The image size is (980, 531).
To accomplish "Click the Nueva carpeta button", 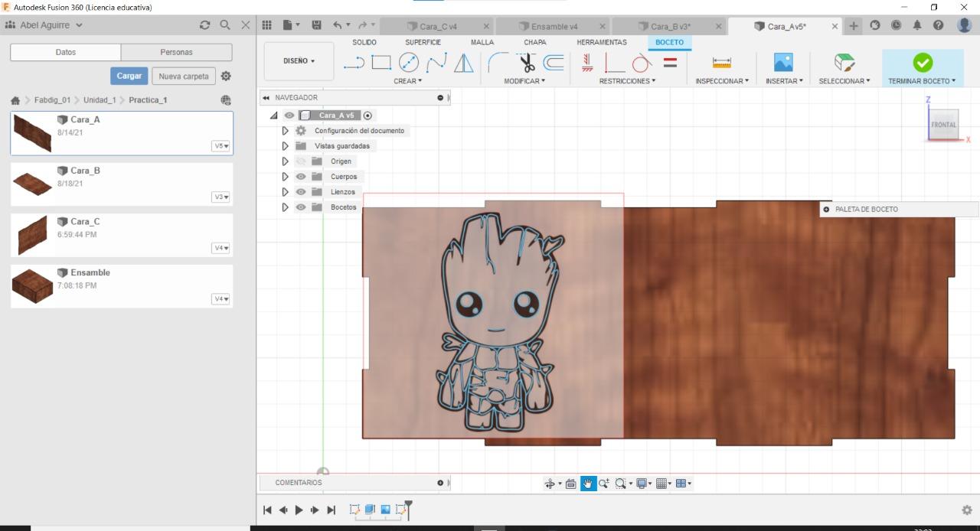I will [x=183, y=77].
